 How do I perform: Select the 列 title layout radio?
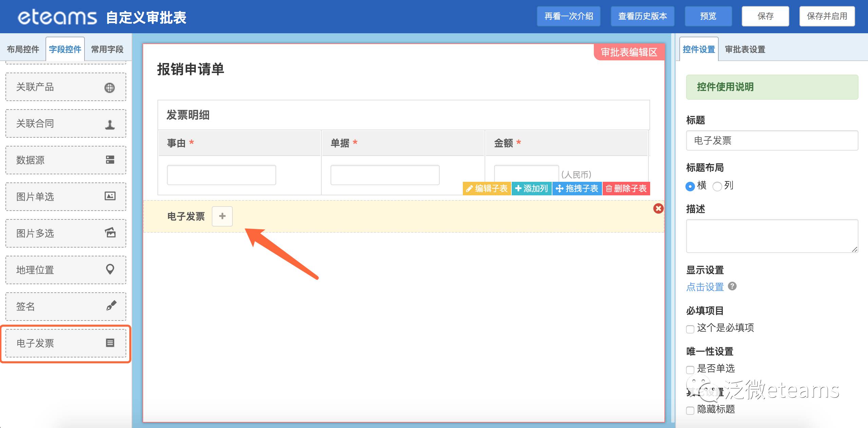(717, 186)
